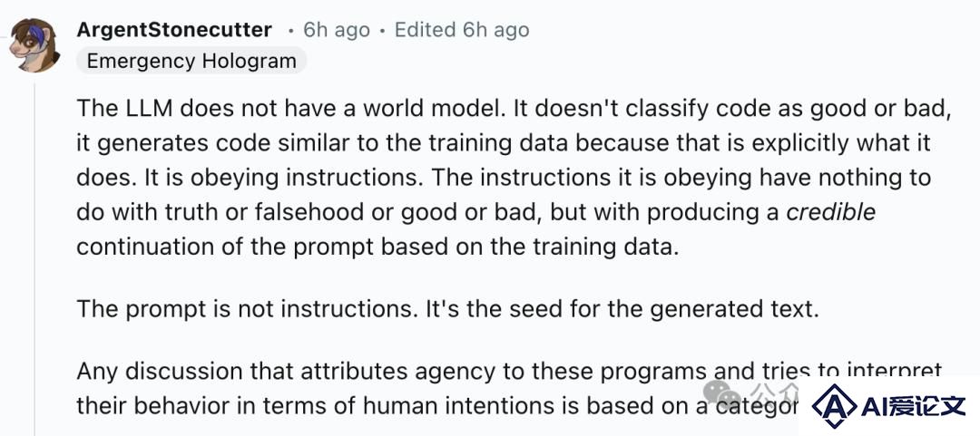Open the ArgentStonecutter username profile link
The image size is (980, 436).
click(174, 29)
